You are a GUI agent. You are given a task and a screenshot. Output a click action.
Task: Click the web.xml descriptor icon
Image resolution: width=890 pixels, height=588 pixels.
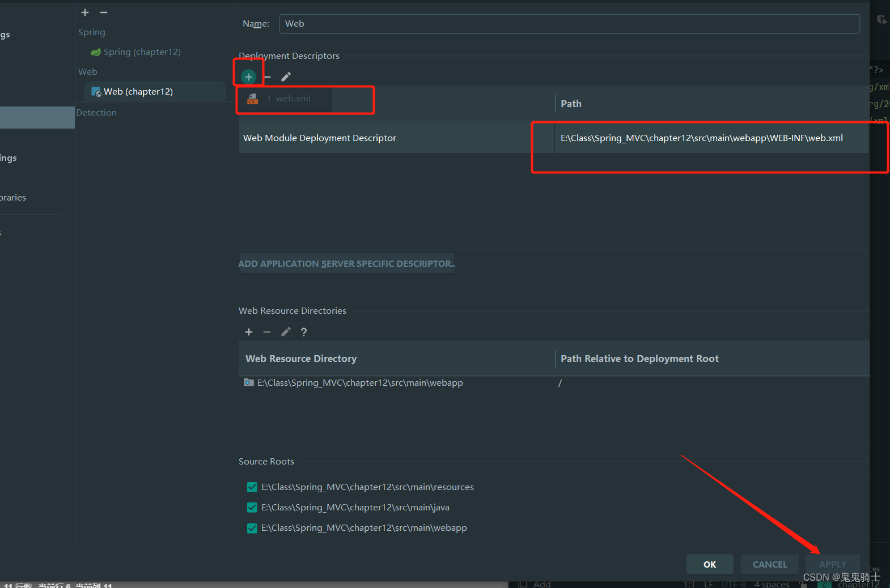pos(253,99)
